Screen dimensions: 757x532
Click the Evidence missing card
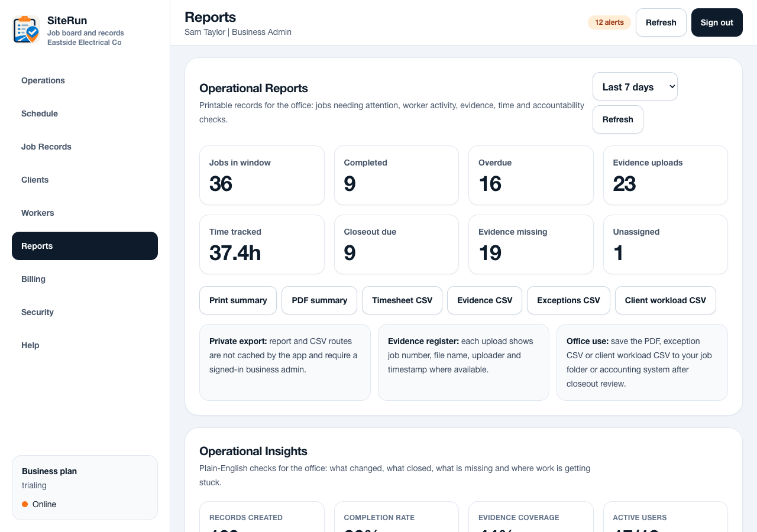click(531, 245)
